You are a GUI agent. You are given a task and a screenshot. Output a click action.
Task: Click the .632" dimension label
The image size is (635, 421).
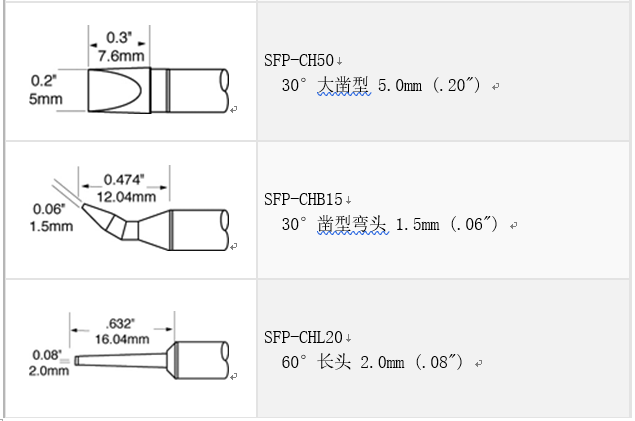(x=121, y=323)
